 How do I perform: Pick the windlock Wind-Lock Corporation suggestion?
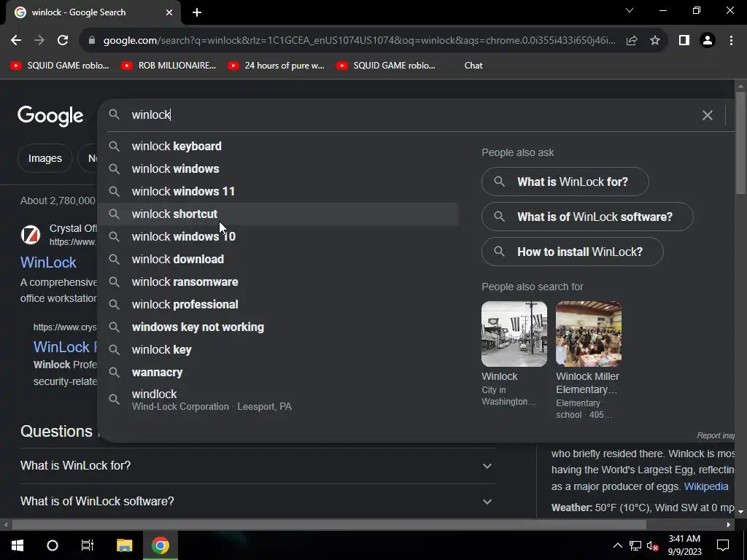[x=278, y=400]
